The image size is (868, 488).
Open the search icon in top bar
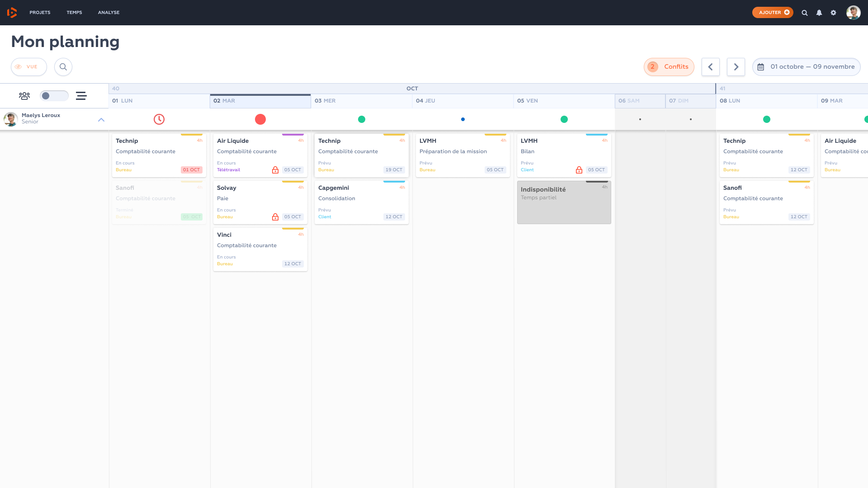(805, 13)
